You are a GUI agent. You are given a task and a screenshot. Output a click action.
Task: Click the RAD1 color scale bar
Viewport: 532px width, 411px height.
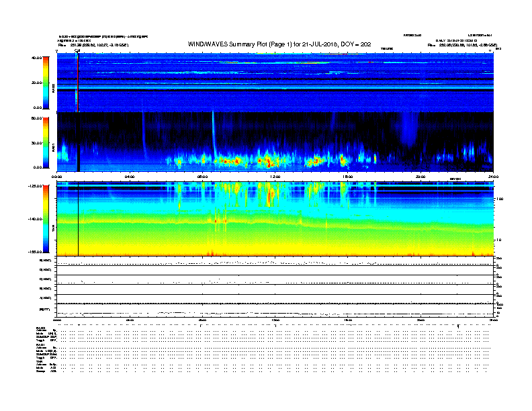point(46,143)
